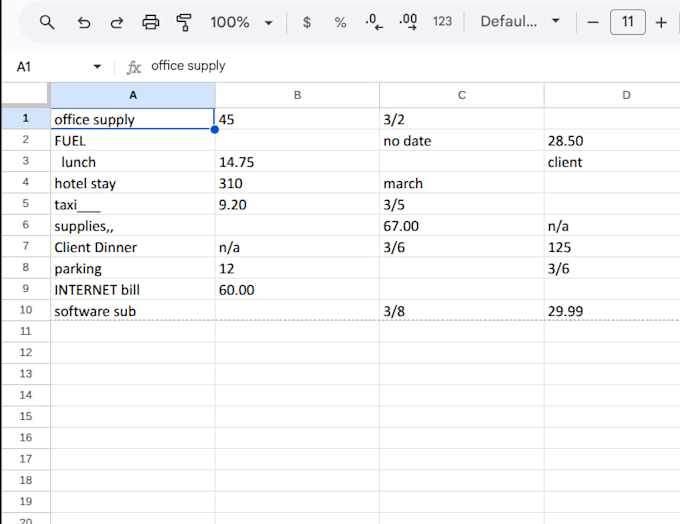This screenshot has width=680, height=524.
Task: Select cell containing supplies,,
Action: [133, 225]
